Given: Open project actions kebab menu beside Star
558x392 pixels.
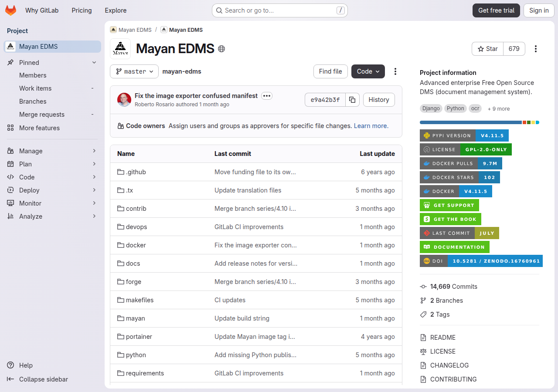Looking at the screenshot, I should (536, 49).
